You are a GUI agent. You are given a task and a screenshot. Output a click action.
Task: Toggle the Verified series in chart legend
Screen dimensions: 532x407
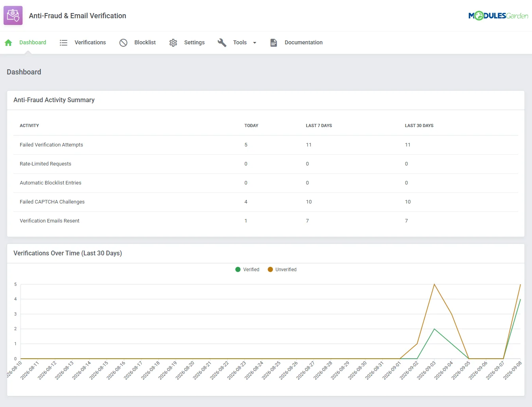coord(247,270)
